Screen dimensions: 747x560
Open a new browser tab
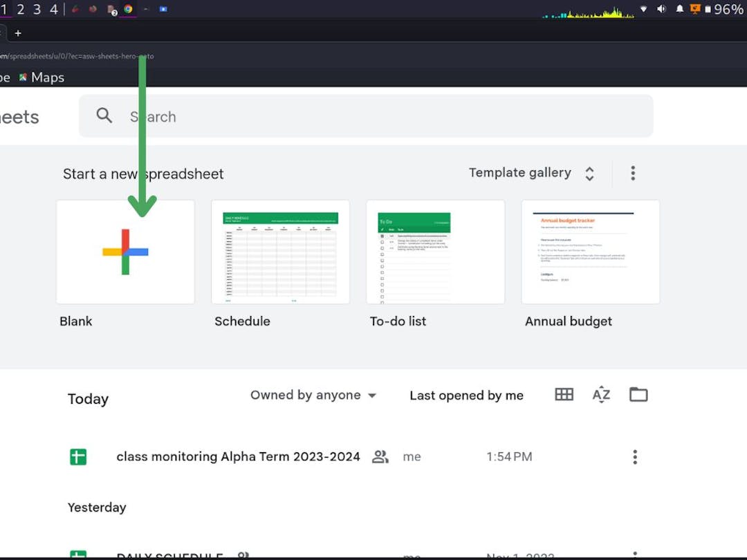click(18, 32)
